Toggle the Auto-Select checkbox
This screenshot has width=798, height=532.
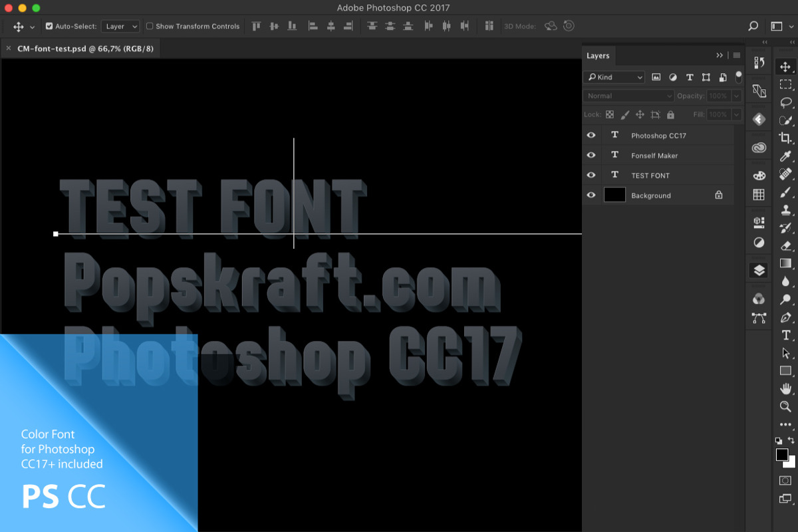pos(49,27)
